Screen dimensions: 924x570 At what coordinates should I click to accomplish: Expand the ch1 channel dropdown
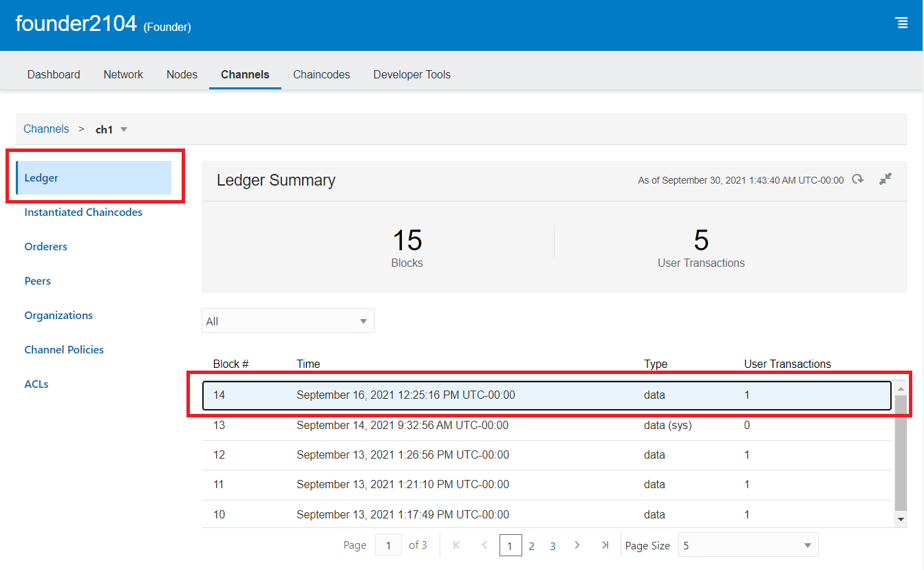[124, 129]
